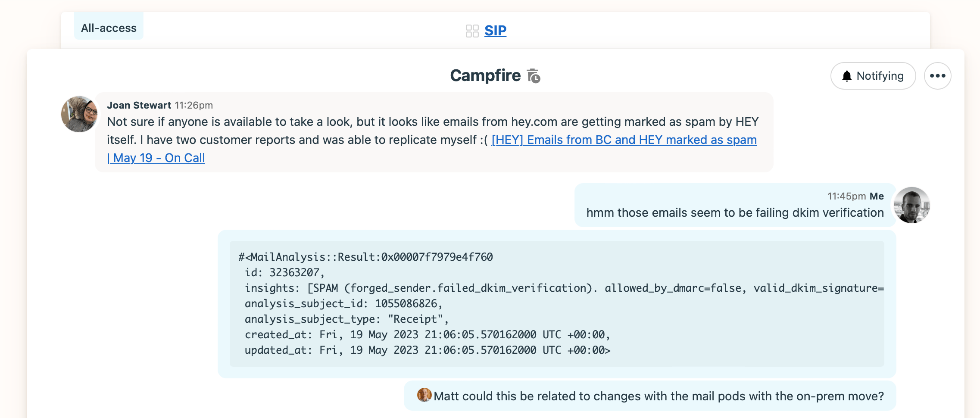The height and width of the screenshot is (418, 980).
Task: Click the 11:26pm message timestamp
Action: (x=194, y=105)
